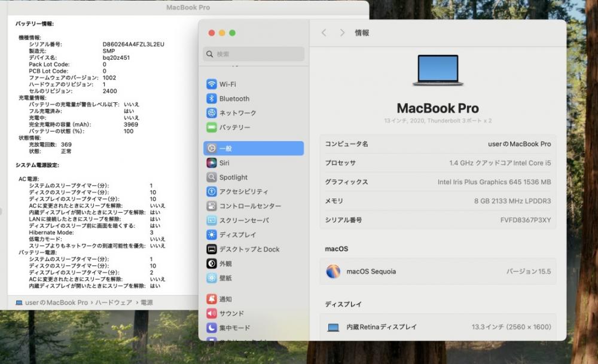
Task: Click the cycle count value 369
Action: 66,145
